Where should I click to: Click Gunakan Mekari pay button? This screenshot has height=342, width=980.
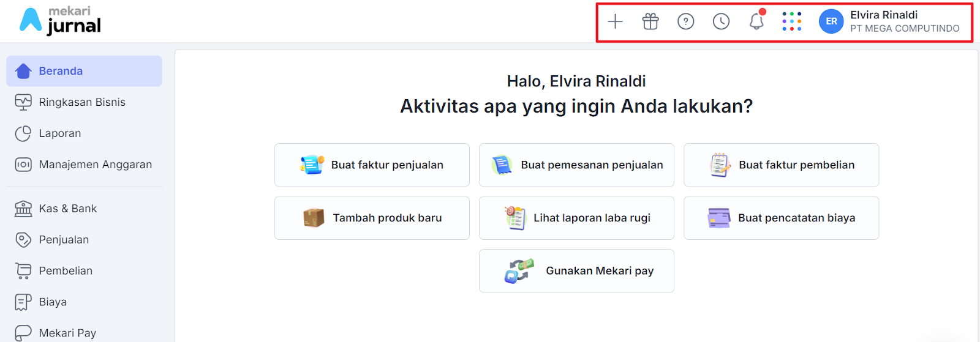[576, 271]
